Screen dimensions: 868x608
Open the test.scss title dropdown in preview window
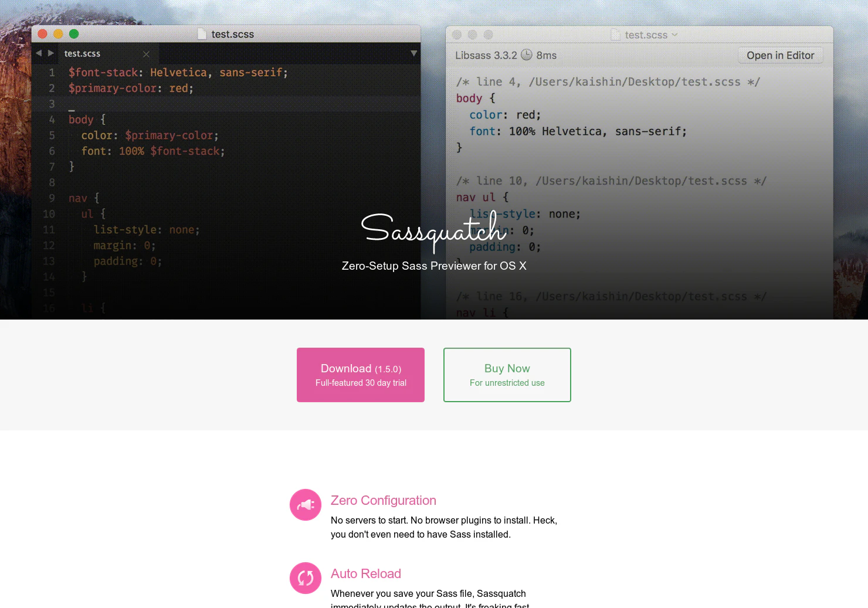[674, 35]
